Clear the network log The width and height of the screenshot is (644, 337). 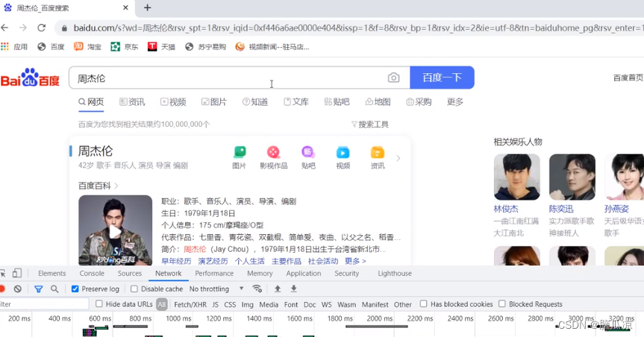pos(17,289)
